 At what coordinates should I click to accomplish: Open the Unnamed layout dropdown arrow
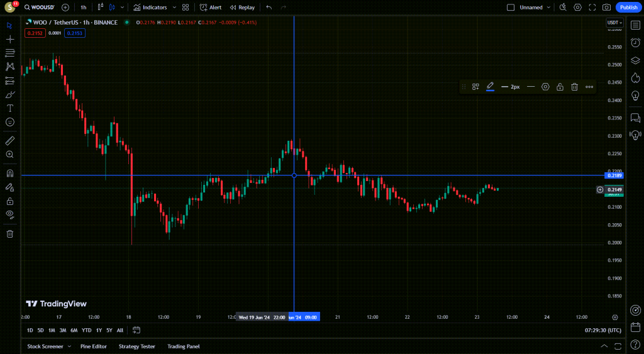[x=548, y=8]
